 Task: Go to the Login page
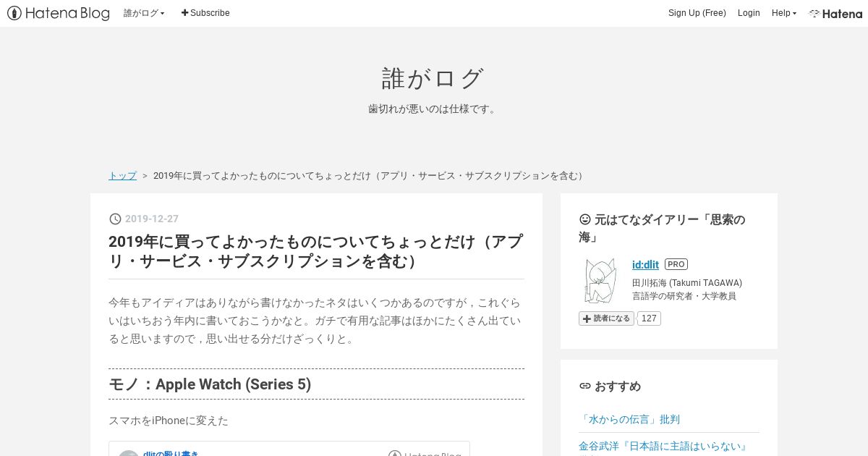tap(749, 13)
